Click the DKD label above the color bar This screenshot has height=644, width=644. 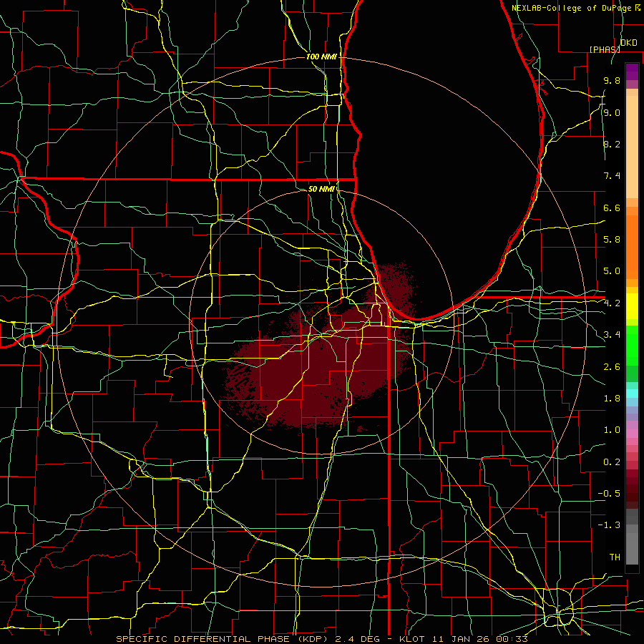click(x=629, y=43)
